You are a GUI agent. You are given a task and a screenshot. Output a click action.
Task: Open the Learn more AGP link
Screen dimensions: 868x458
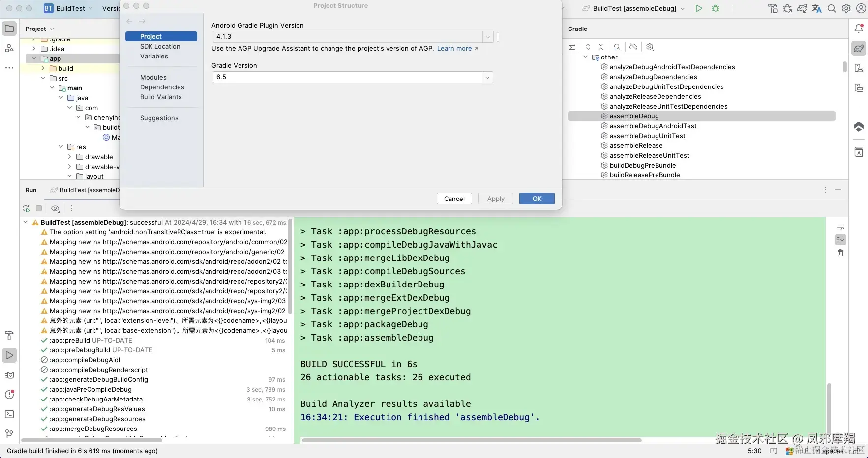(x=457, y=48)
